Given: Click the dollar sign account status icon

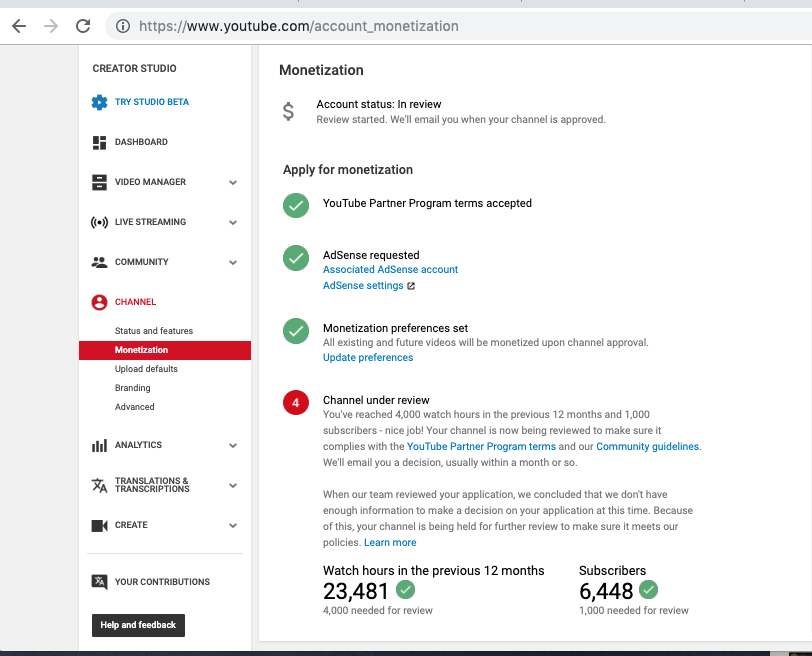Looking at the screenshot, I should 288,111.
